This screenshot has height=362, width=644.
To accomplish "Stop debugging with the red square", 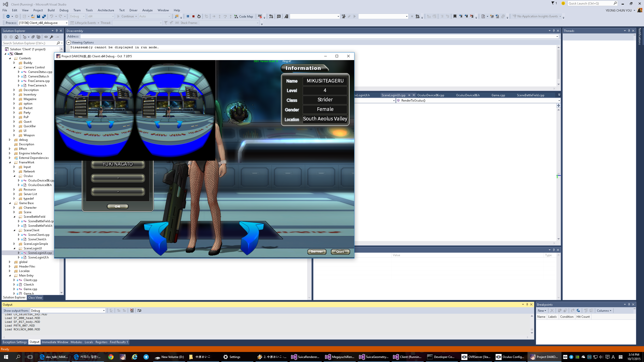I will (193, 16).
